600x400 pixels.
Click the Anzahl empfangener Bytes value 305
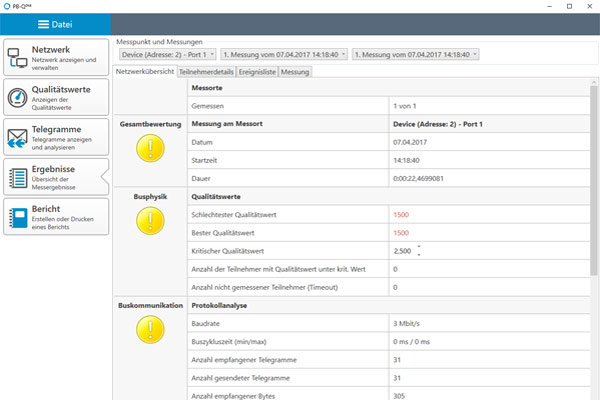pos(399,396)
